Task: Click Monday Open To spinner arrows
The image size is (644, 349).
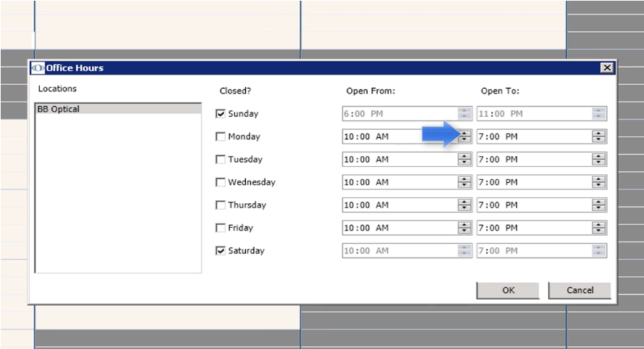Action: tap(599, 136)
